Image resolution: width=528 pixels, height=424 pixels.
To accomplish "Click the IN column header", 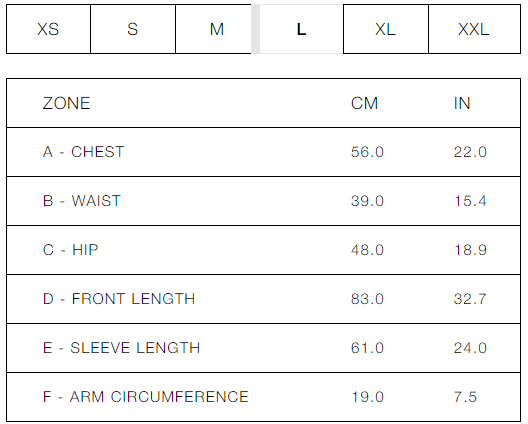I will click(x=462, y=103).
